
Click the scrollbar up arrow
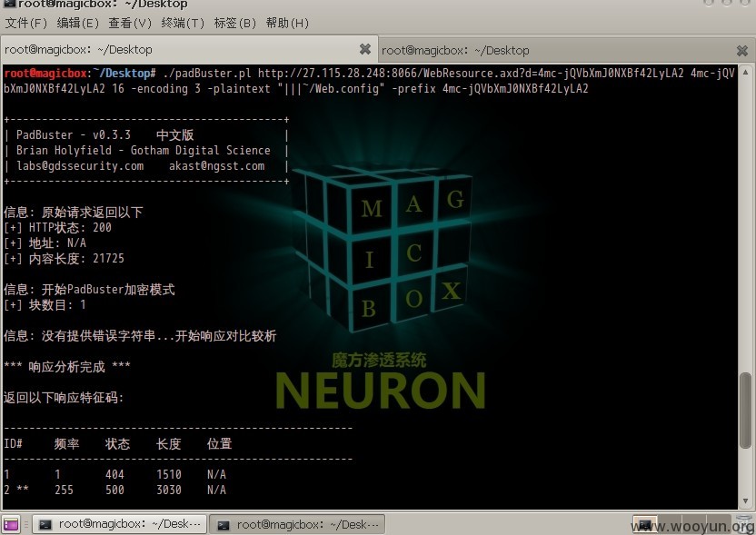tap(745, 73)
